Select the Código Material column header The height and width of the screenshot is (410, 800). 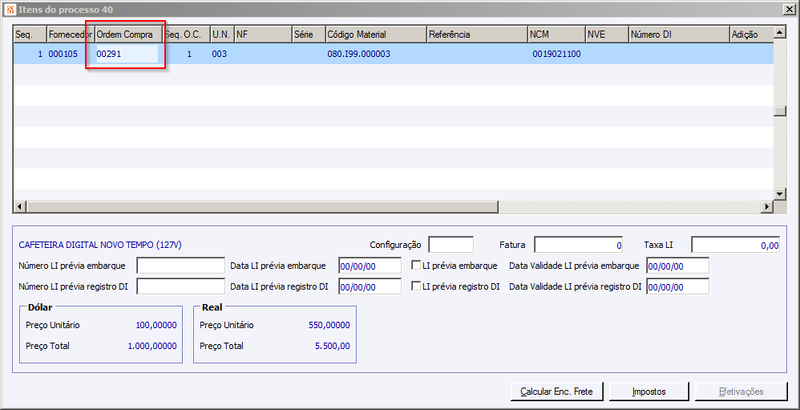[376, 34]
